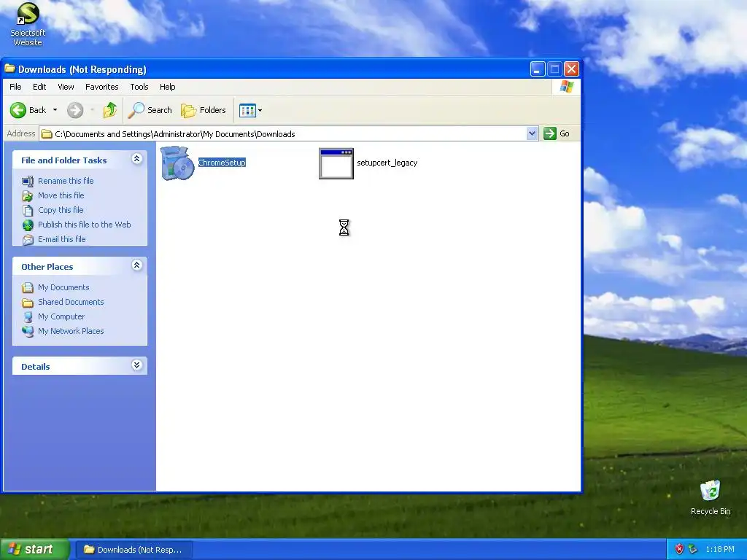Select the ChromeSetup installer icon
747x560 pixels.
[x=177, y=163]
